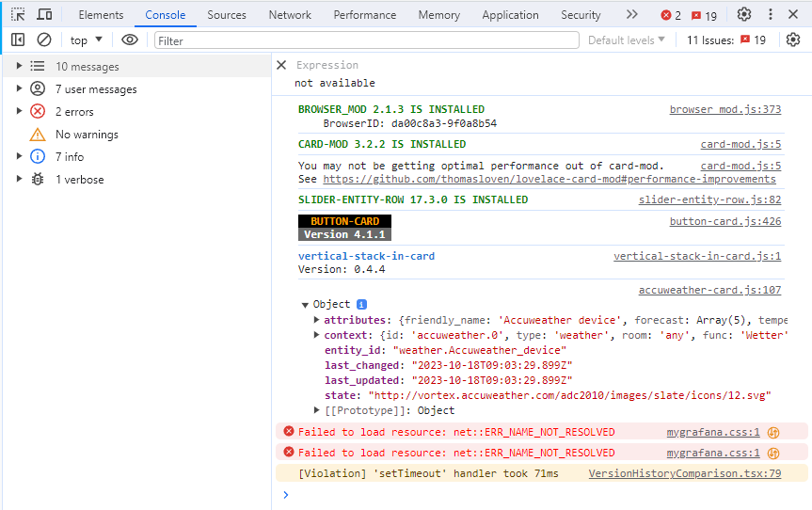Open the Elements tab
This screenshot has height=510, width=812.
coord(101,15)
